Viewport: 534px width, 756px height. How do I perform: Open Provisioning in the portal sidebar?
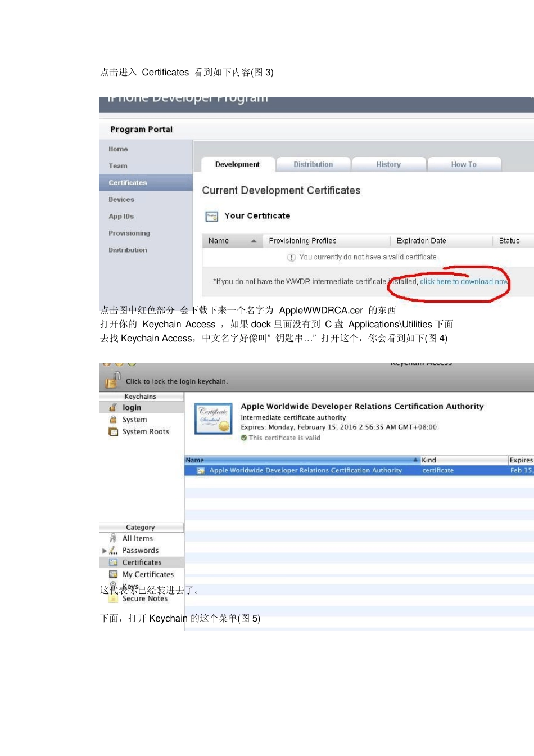tap(129, 233)
